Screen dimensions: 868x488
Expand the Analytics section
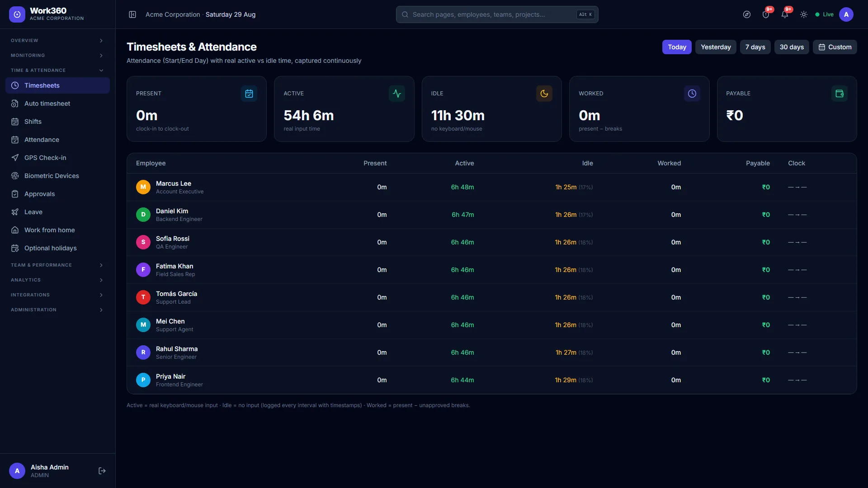(x=57, y=280)
